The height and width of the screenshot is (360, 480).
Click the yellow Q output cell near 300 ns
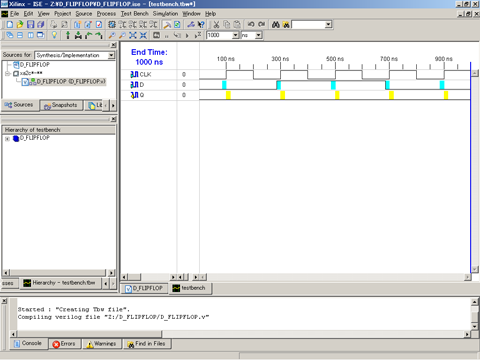coord(282,95)
